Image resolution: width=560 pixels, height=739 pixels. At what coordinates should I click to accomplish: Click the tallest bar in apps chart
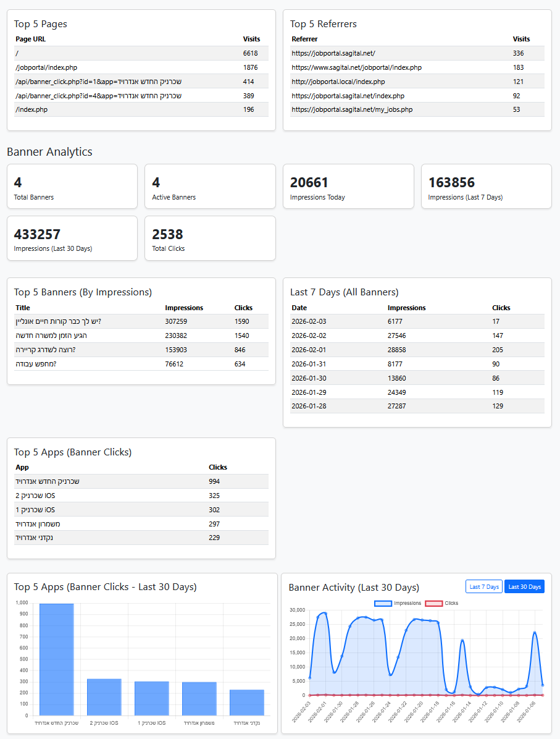coord(57,659)
